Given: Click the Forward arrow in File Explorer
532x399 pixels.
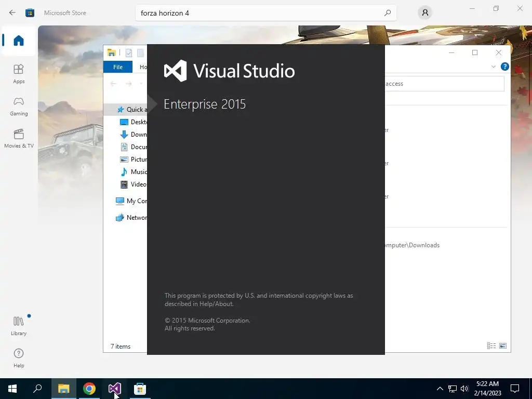Looking at the screenshot, I should pos(129,84).
